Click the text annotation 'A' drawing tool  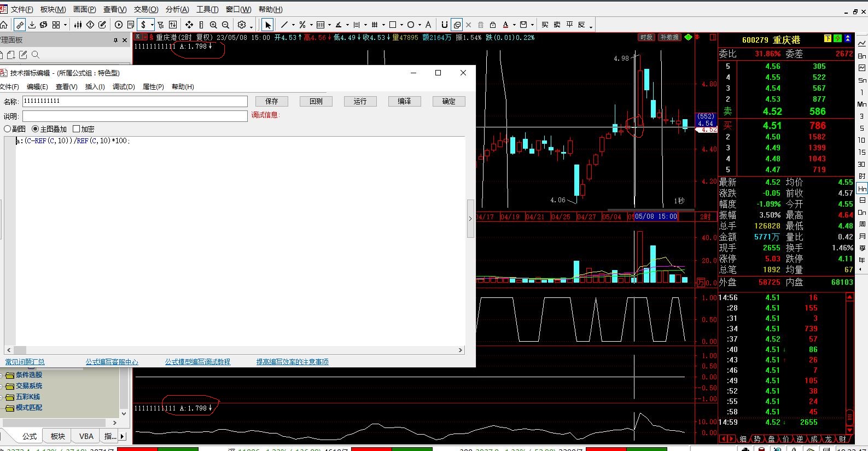coord(428,25)
